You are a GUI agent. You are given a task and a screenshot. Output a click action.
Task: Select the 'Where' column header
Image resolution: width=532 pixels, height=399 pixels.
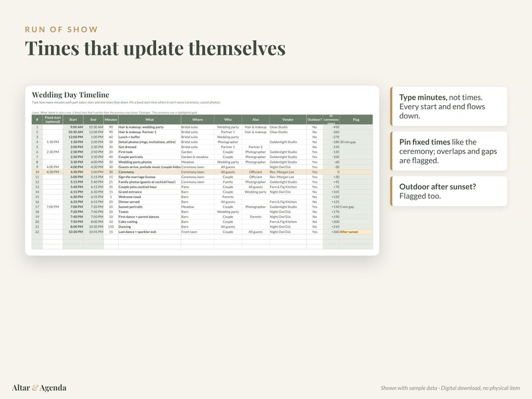(x=198, y=119)
